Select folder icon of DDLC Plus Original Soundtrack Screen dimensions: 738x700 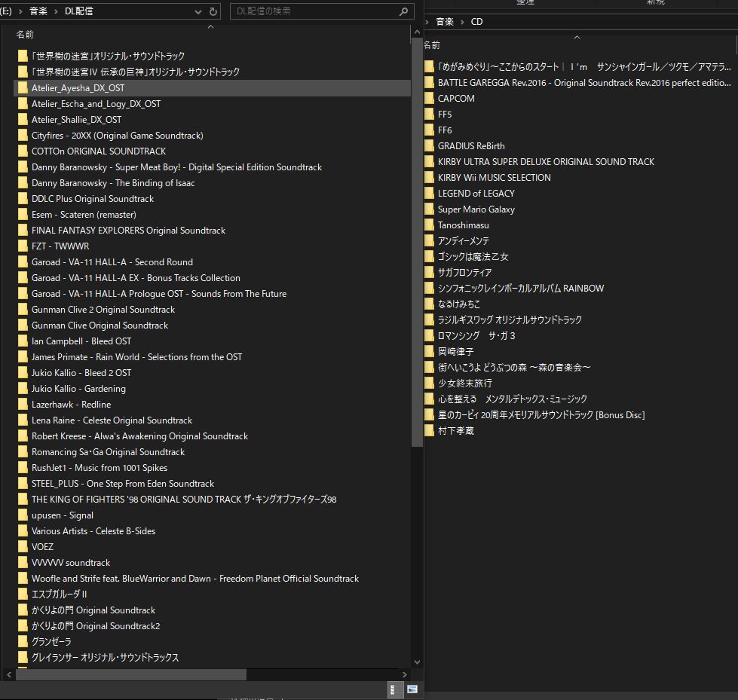pyautogui.click(x=23, y=199)
